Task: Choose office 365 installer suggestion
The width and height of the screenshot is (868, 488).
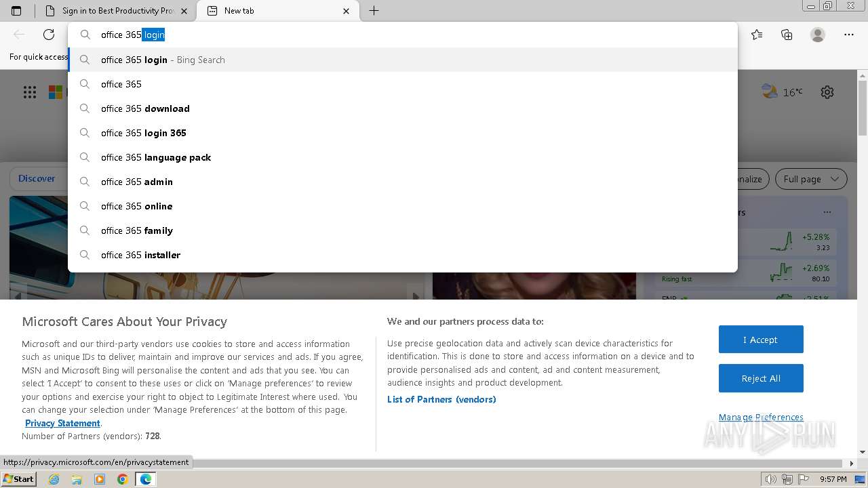Action: click(402, 255)
